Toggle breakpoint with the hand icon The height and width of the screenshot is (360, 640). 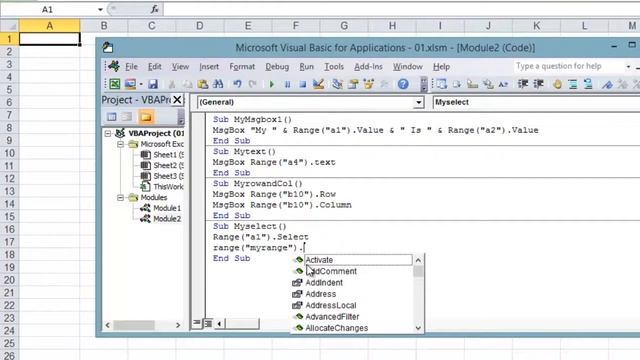pyautogui.click(x=557, y=84)
